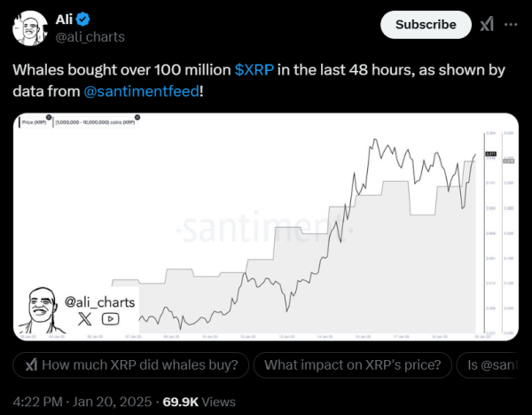532x415 pixels.
Task: Click the partially visible 'Is @sant' suggestion chip
Action: pos(493,364)
